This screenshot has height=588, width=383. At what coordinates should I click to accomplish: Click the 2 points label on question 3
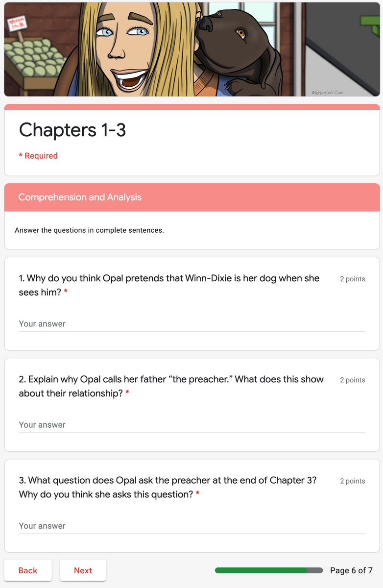coord(352,481)
